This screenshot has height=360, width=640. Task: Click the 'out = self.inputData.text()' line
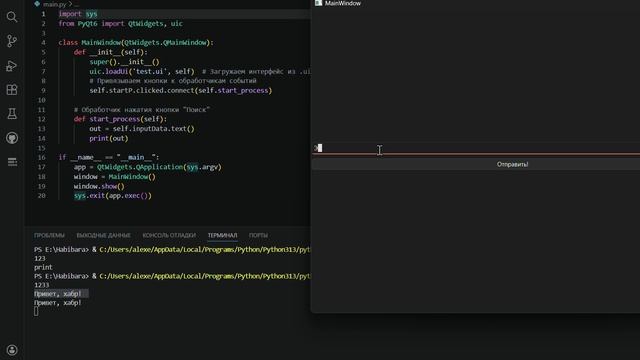click(142, 129)
